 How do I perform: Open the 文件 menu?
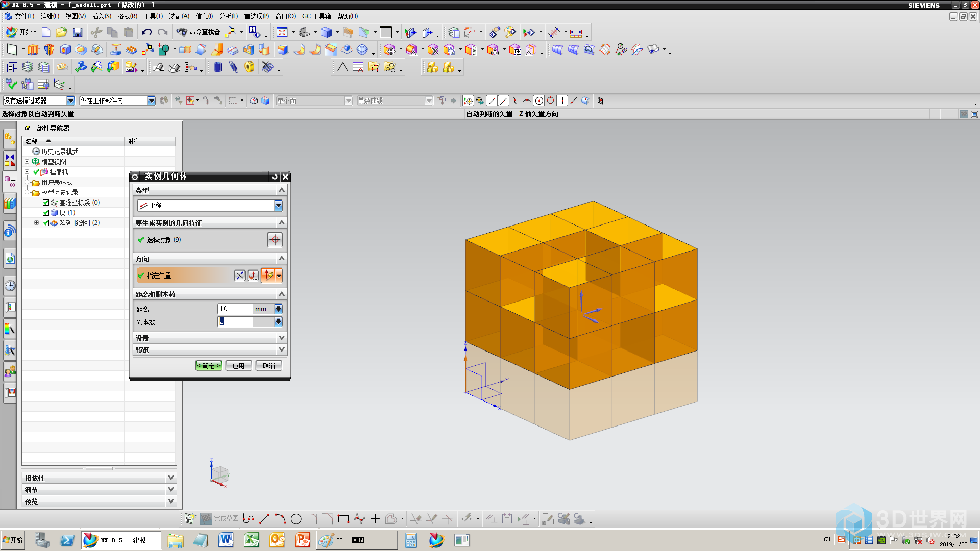24,16
